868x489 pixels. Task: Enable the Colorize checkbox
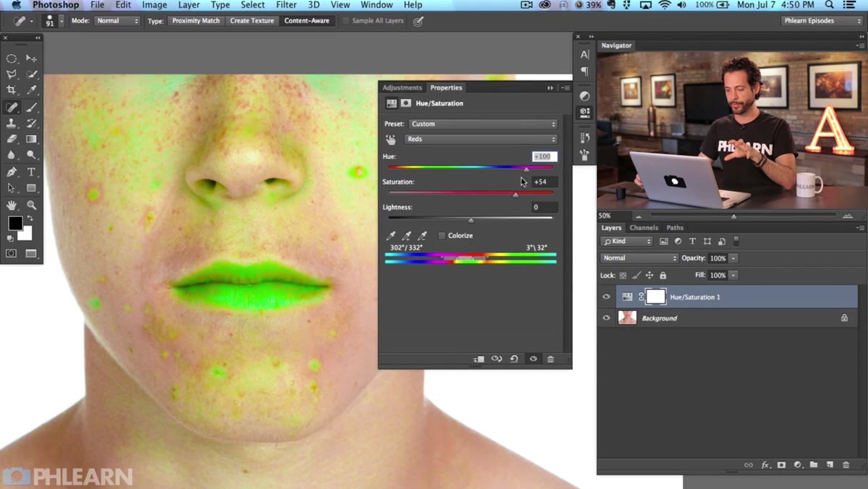442,236
